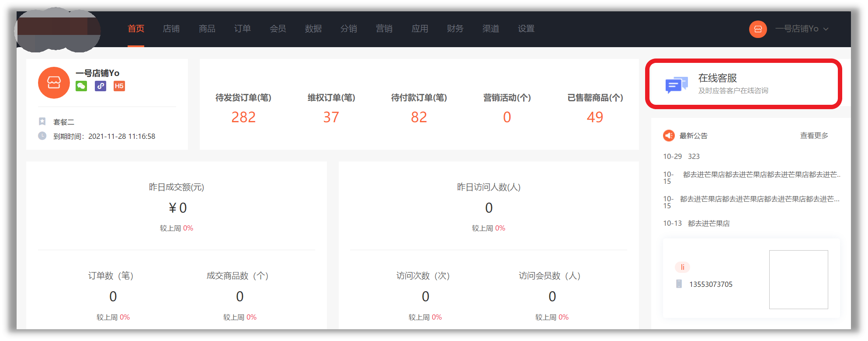
Task: Open the 在线客服 card
Action: [743, 83]
